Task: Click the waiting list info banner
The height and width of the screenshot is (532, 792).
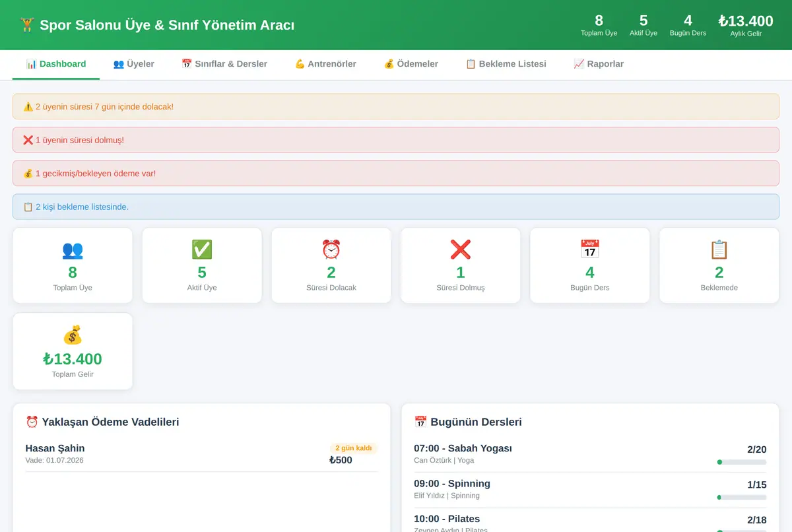Action: click(396, 207)
